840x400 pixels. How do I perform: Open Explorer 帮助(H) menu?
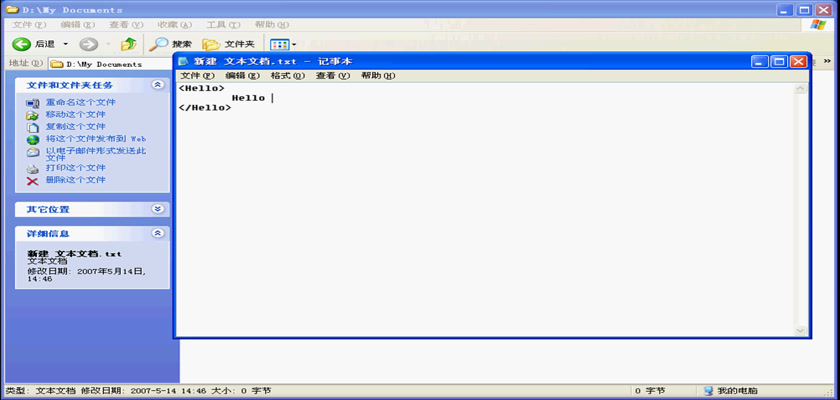(272, 25)
